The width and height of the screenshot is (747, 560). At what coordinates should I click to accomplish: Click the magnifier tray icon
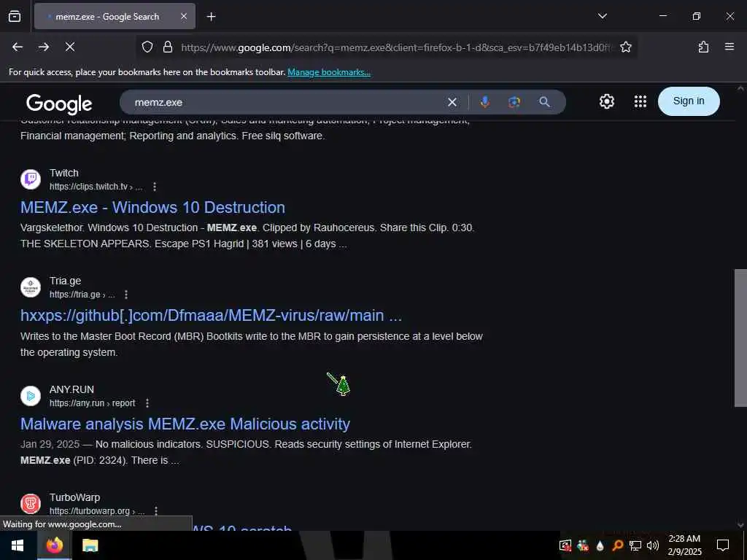(x=617, y=545)
